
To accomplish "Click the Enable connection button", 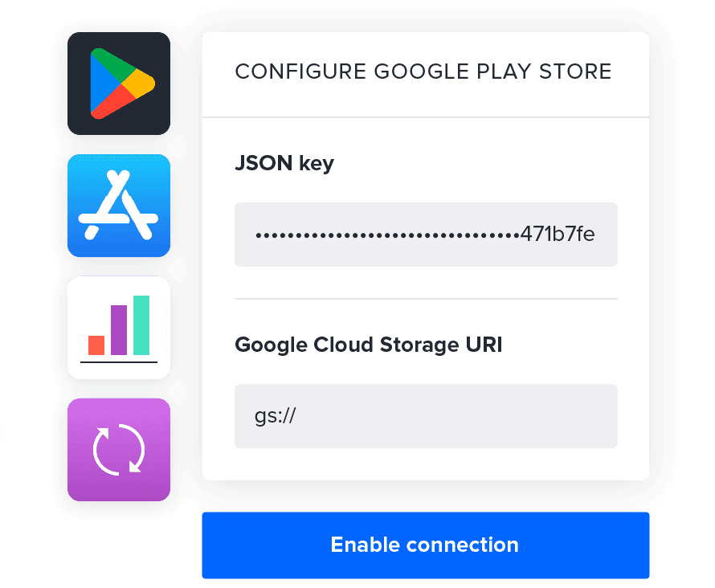I will pos(426,545).
